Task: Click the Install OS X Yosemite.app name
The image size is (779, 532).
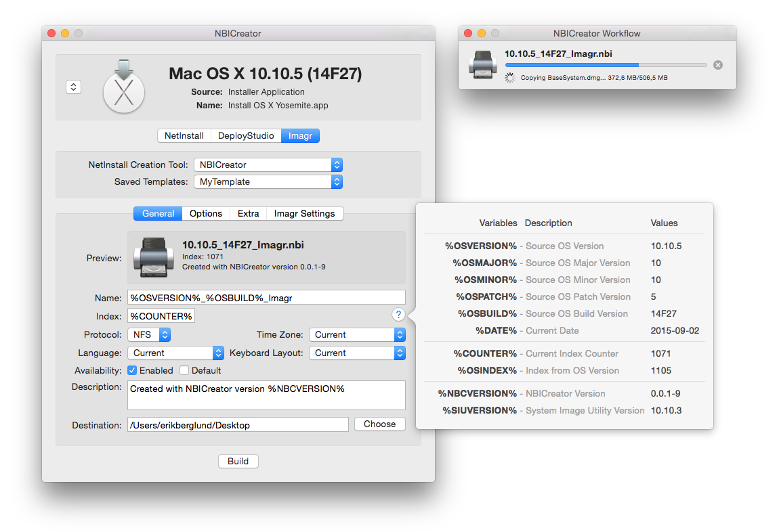Action: pos(278,105)
